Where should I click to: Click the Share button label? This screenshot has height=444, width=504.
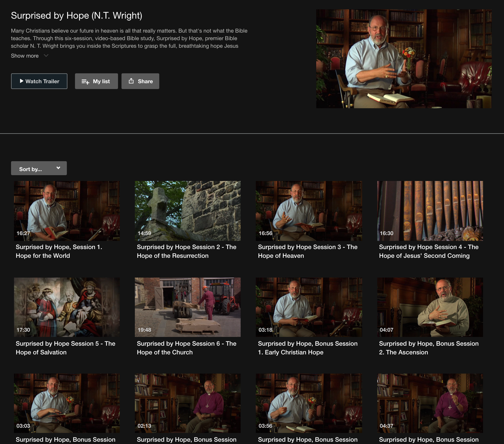coord(145,81)
